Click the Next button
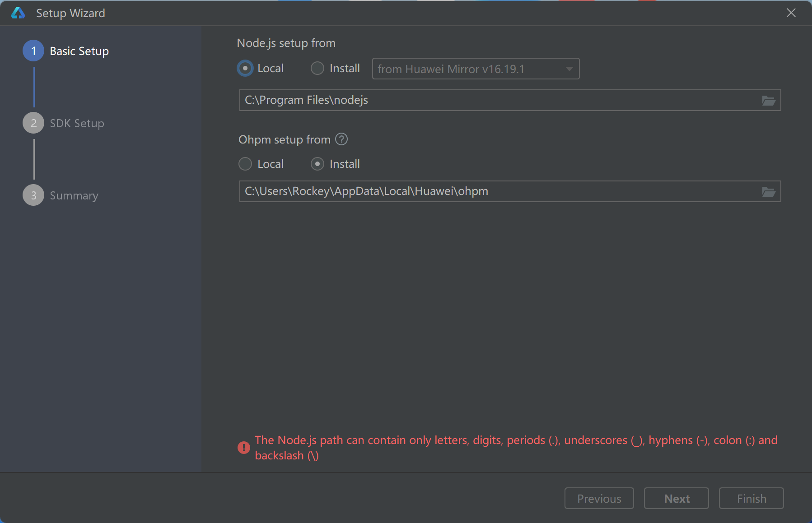 point(677,498)
